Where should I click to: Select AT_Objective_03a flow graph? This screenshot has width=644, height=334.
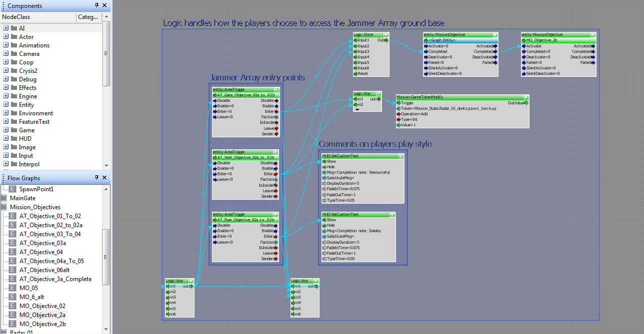point(42,243)
